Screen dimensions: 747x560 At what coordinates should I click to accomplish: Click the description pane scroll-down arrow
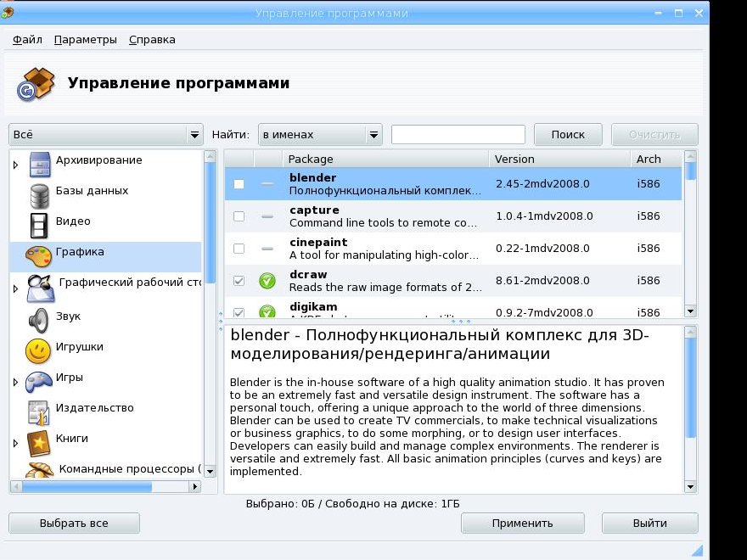[690, 487]
